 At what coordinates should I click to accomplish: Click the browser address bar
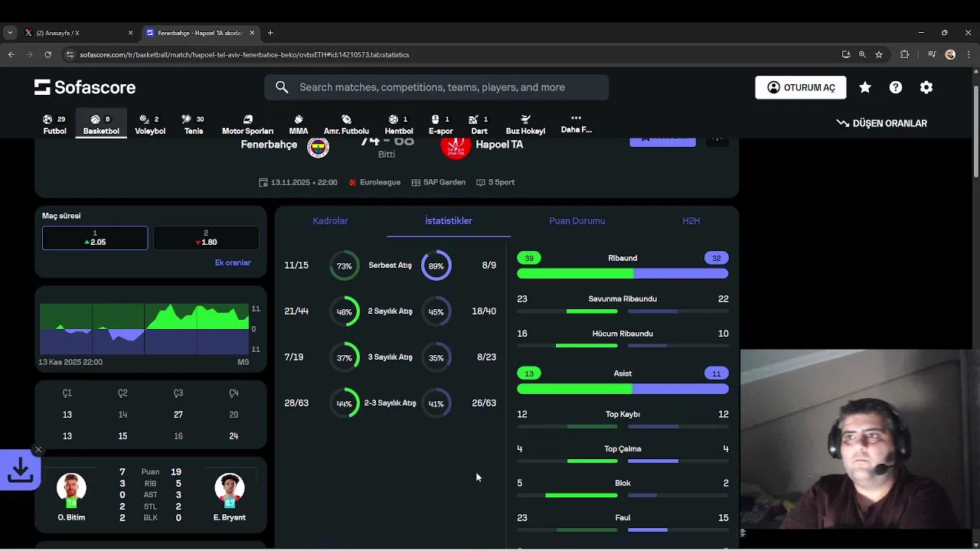452,54
